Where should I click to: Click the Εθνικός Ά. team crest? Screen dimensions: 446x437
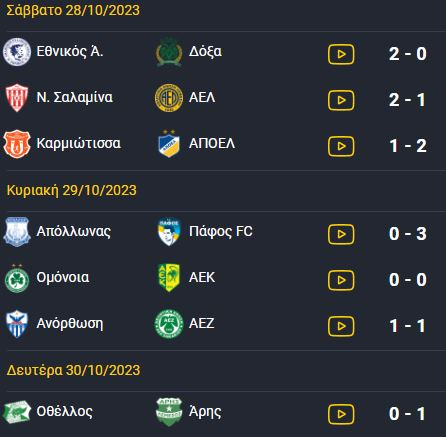pos(17,52)
